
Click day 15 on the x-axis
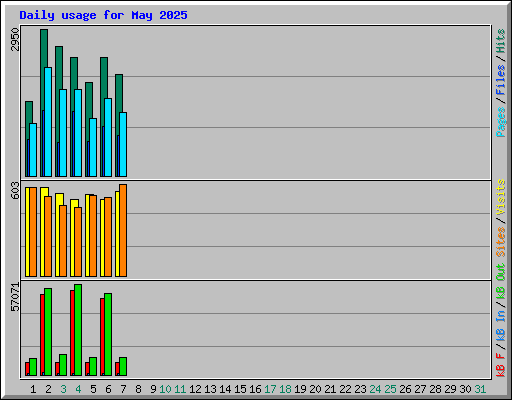pyautogui.click(x=240, y=389)
